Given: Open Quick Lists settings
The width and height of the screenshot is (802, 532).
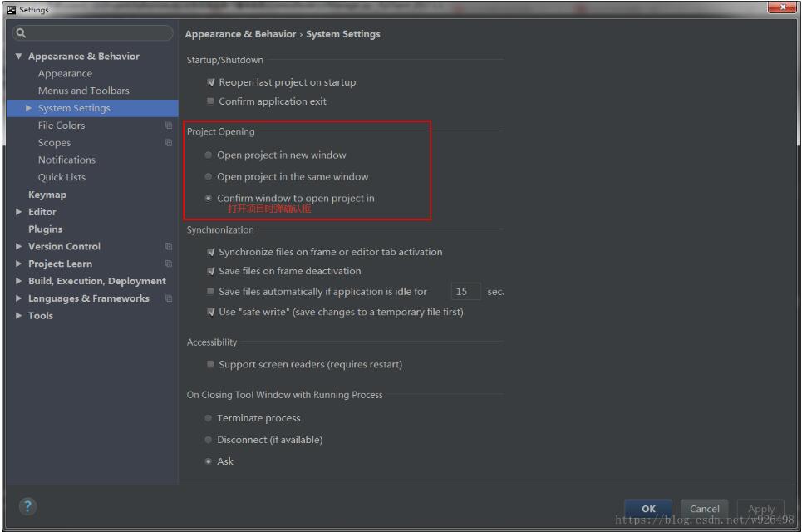Looking at the screenshot, I should 62,177.
